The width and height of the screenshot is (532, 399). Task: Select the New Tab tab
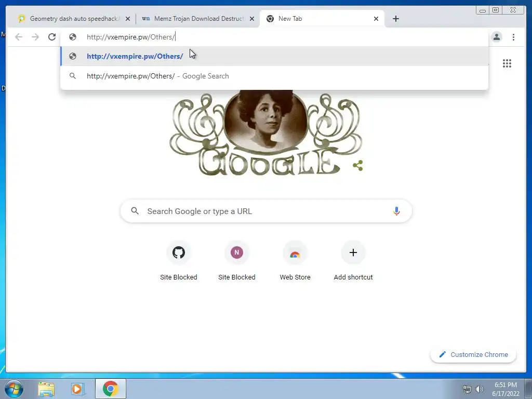(322, 19)
